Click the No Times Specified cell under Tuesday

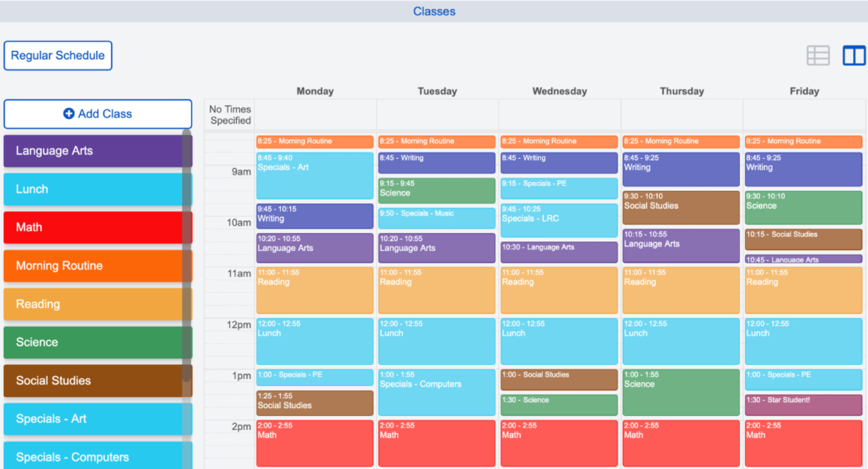pos(436,113)
